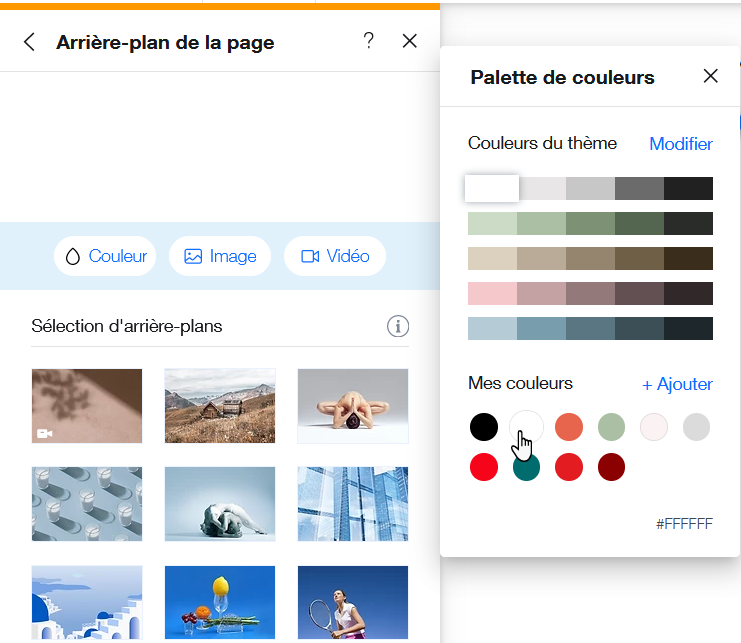The width and height of the screenshot is (741, 643).
Task: Close the Palette de couleurs popup
Action: [x=710, y=76]
